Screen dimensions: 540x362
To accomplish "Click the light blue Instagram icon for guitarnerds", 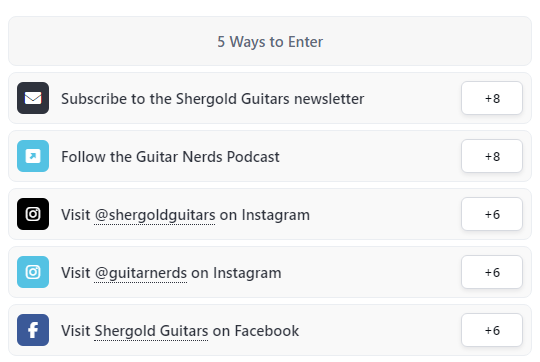I will [x=33, y=272].
